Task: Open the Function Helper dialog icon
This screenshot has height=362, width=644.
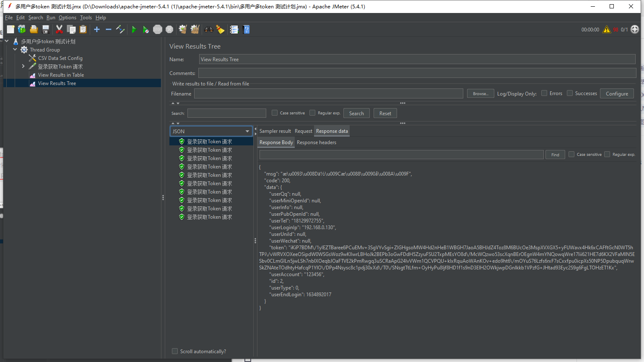Action: click(x=234, y=29)
